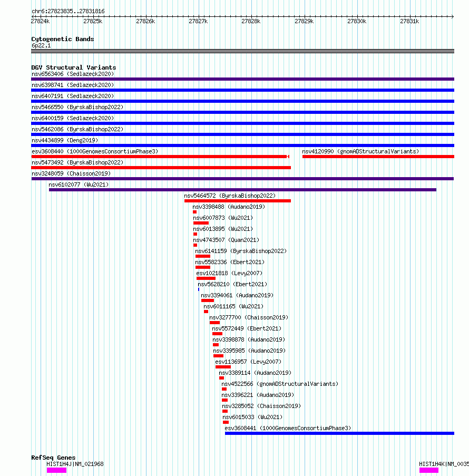Click the 27830k ruler tick label
Viewport: 469px width, 476px height.
pyautogui.click(x=357, y=21)
